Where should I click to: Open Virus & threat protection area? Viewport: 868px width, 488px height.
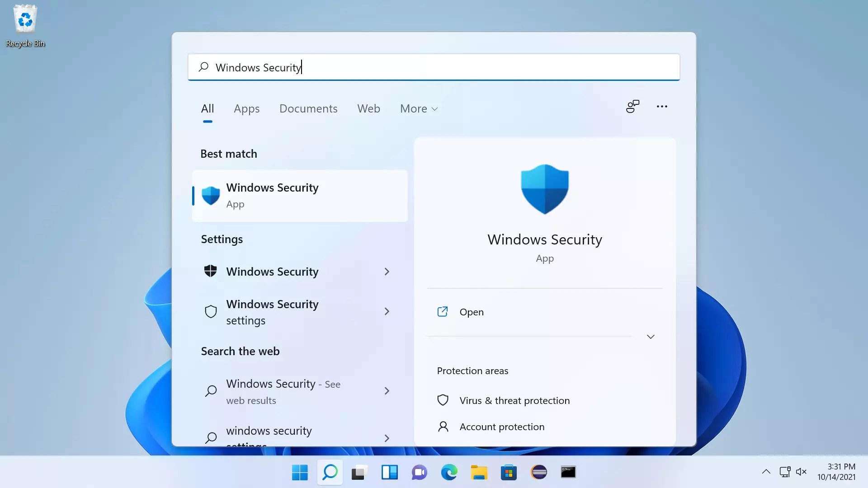[x=514, y=400]
